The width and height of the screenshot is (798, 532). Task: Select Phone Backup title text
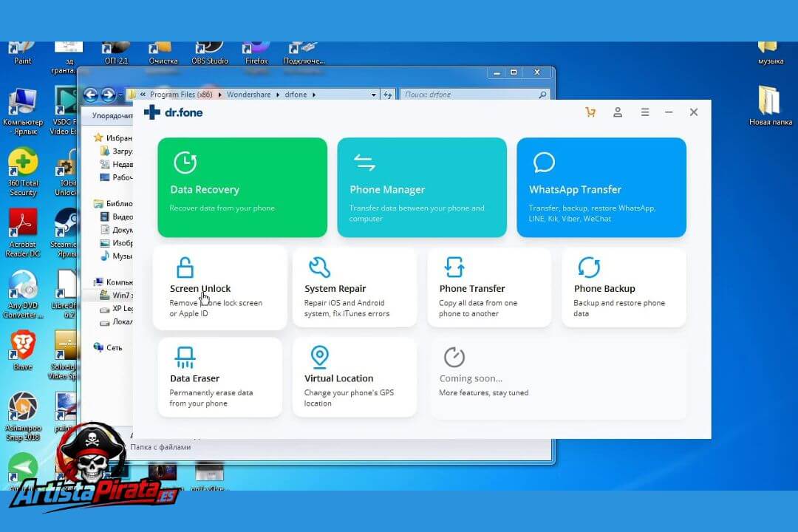point(604,289)
